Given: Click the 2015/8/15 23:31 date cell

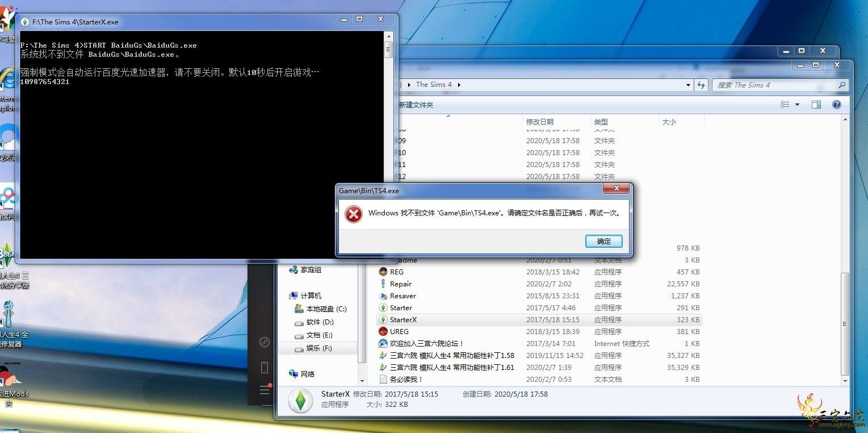Looking at the screenshot, I should pyautogui.click(x=553, y=295).
